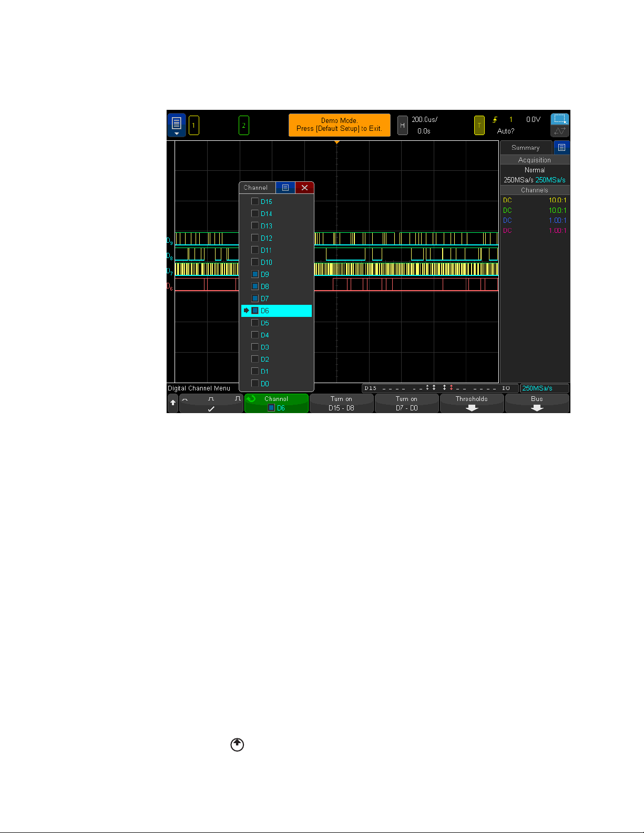Click the round up-arrow icon below screenshot
Viewport: 644px width, 833px height.
(x=238, y=744)
